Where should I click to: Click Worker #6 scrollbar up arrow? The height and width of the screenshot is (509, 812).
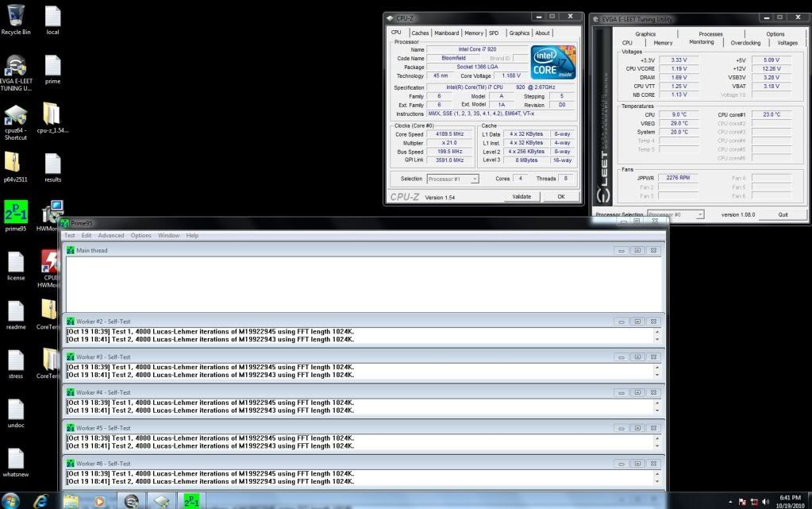click(657, 474)
